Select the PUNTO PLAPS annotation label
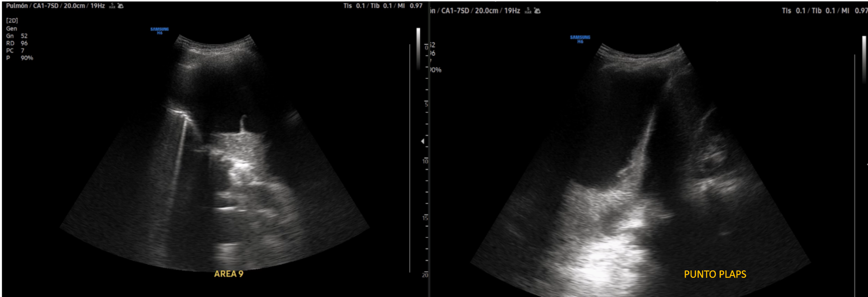The width and height of the screenshot is (868, 297). (715, 274)
